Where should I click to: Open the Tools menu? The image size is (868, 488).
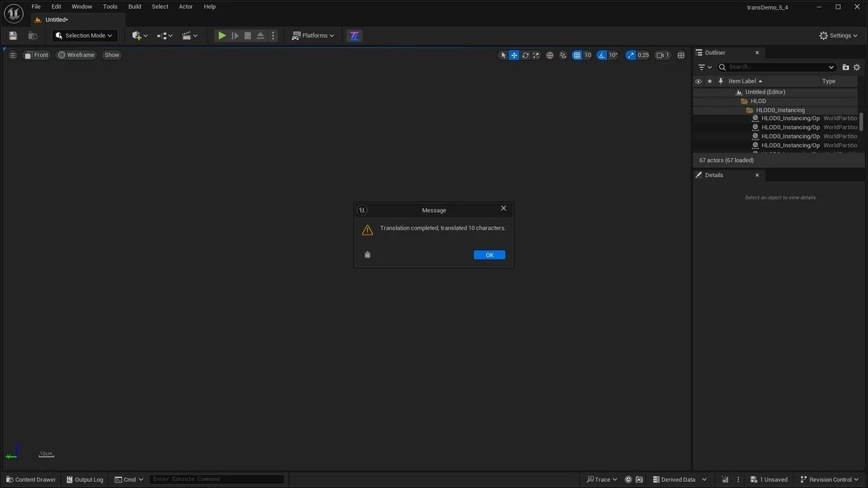(110, 7)
